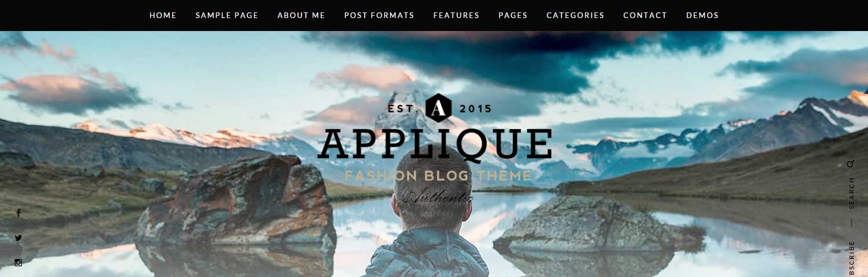Click the vertical Search label

click(x=851, y=193)
